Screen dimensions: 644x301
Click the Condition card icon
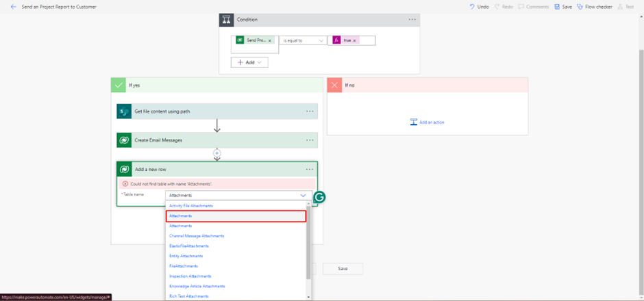tap(226, 20)
